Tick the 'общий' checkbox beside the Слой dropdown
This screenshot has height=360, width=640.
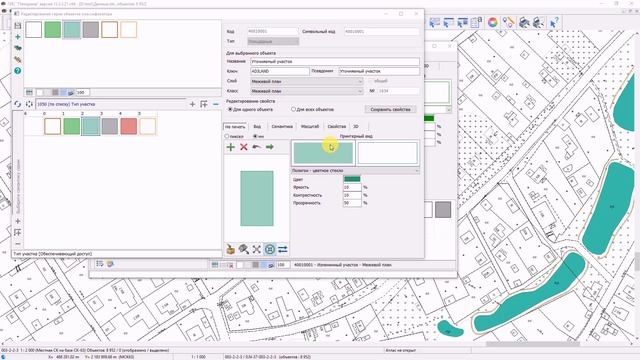371,81
